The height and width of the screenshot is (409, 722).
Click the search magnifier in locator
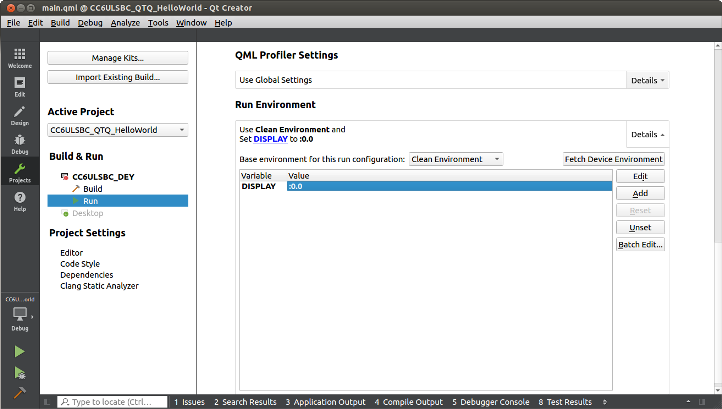tap(65, 402)
